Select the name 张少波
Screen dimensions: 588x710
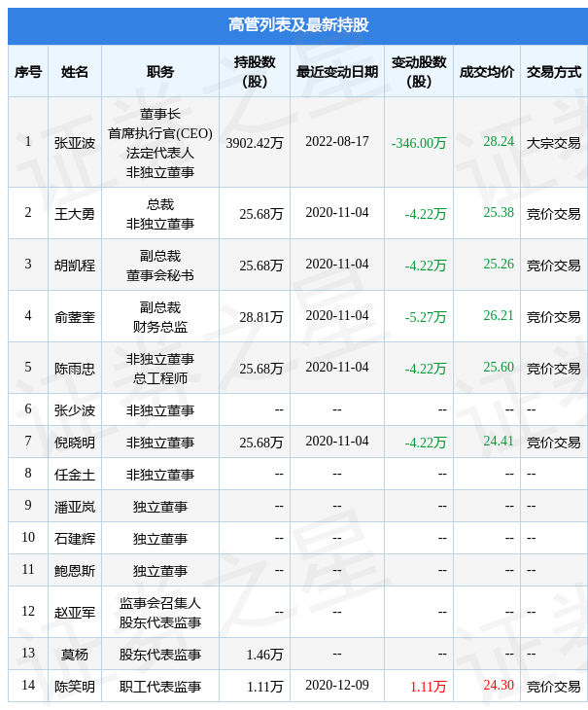[x=75, y=410]
